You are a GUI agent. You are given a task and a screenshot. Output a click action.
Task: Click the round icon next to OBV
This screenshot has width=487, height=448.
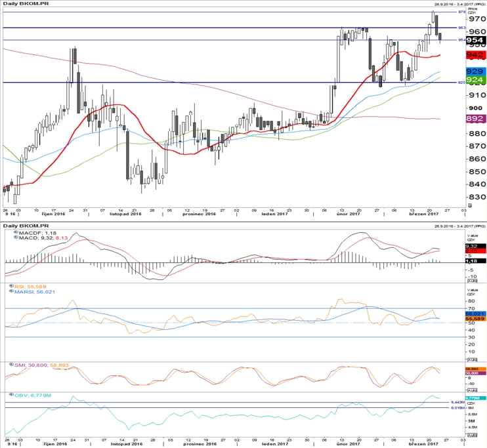pyautogui.click(x=12, y=395)
